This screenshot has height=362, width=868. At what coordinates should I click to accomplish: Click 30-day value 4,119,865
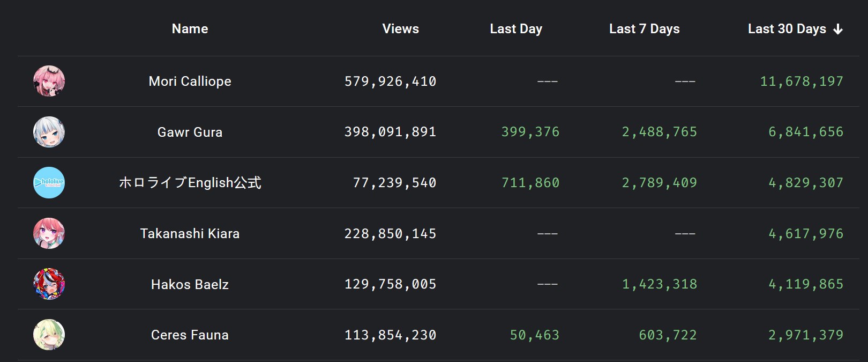click(806, 284)
